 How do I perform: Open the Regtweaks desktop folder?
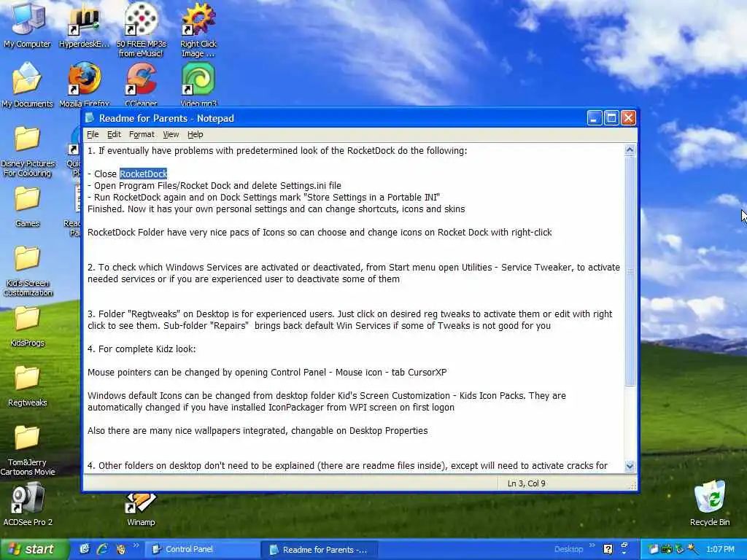tap(27, 386)
